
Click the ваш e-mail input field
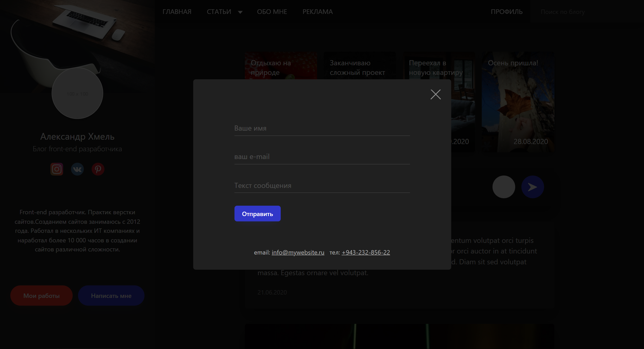(322, 157)
